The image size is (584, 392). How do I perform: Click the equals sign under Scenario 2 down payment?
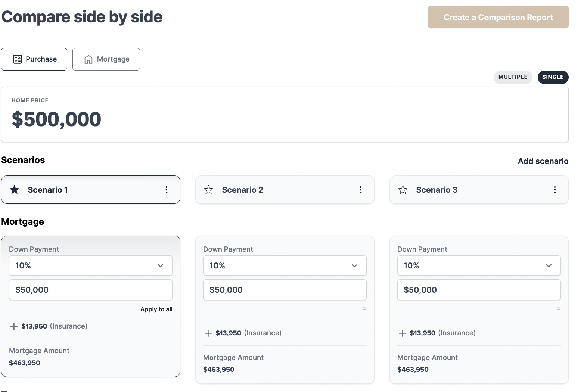pos(364,309)
